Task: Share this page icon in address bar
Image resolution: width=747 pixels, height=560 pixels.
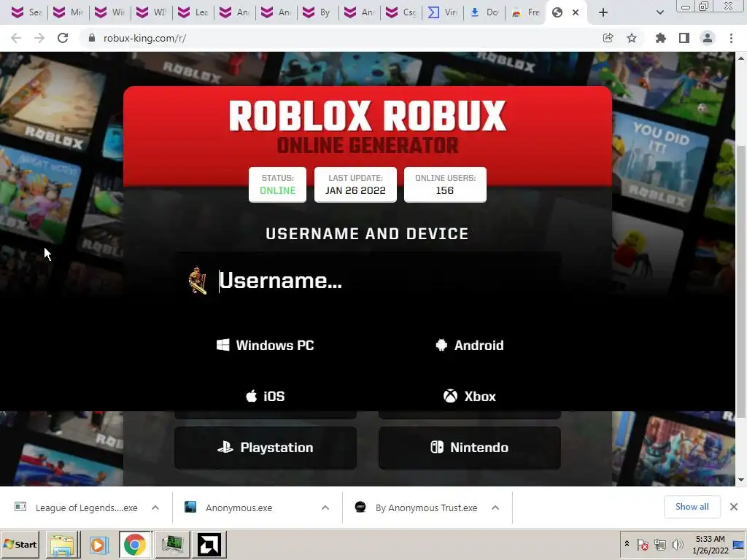Action: coord(608,38)
